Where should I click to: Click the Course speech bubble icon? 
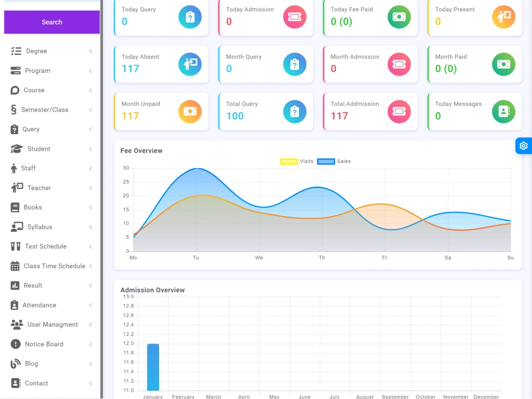coord(14,90)
